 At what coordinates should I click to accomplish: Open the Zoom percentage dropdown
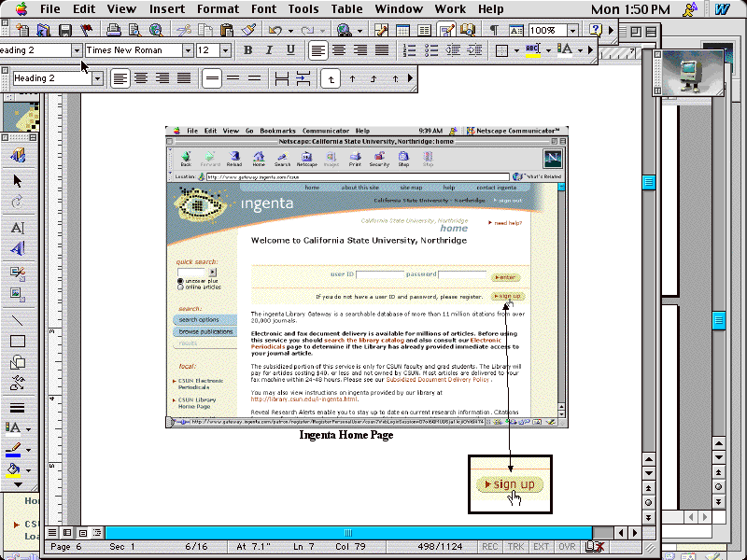pos(572,31)
